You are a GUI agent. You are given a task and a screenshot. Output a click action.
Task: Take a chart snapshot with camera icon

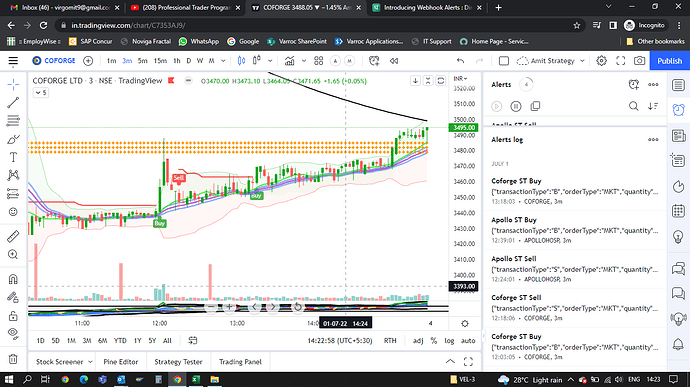click(x=639, y=61)
